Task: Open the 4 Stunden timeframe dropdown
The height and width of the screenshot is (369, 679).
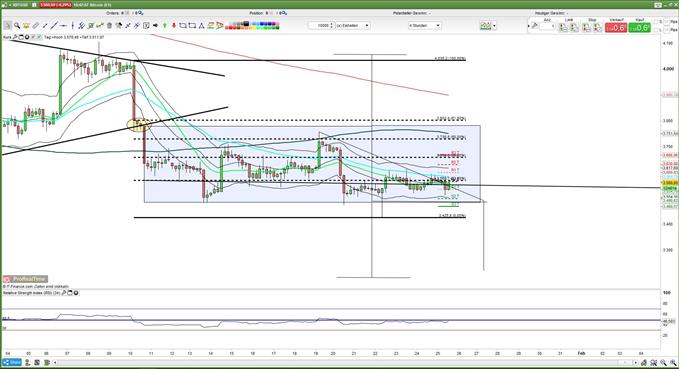Action: point(438,26)
